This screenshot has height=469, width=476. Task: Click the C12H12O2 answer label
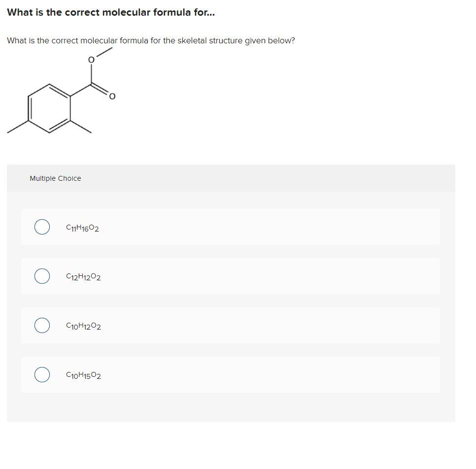[83, 276]
